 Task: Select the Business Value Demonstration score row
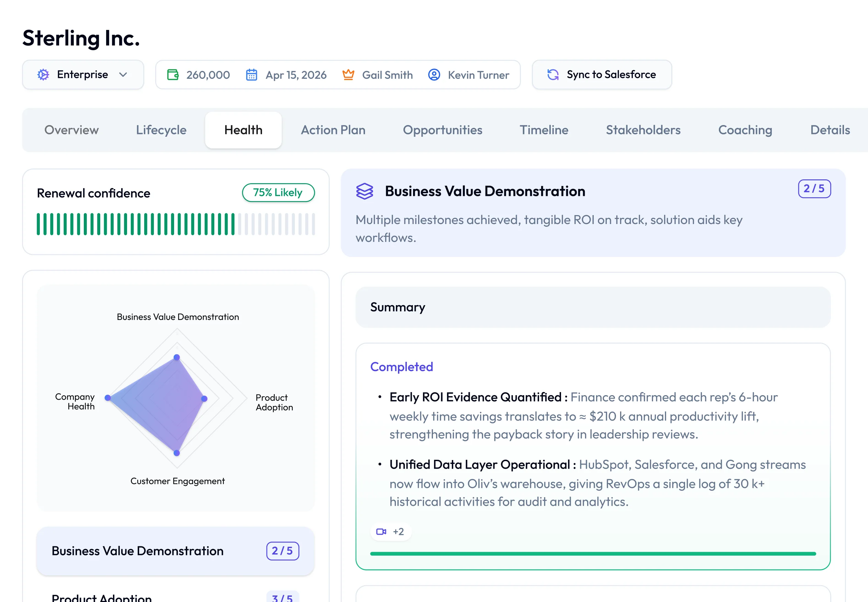pyautogui.click(x=175, y=551)
